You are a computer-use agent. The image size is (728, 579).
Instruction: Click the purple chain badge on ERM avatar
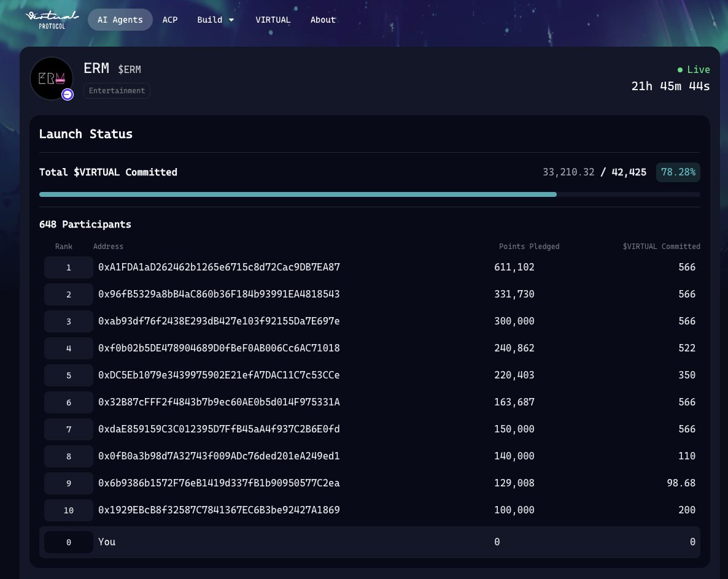click(x=68, y=94)
